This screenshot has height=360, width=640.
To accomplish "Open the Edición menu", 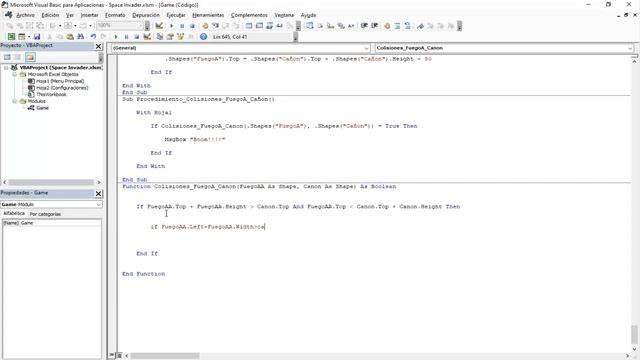I will [x=50, y=15].
